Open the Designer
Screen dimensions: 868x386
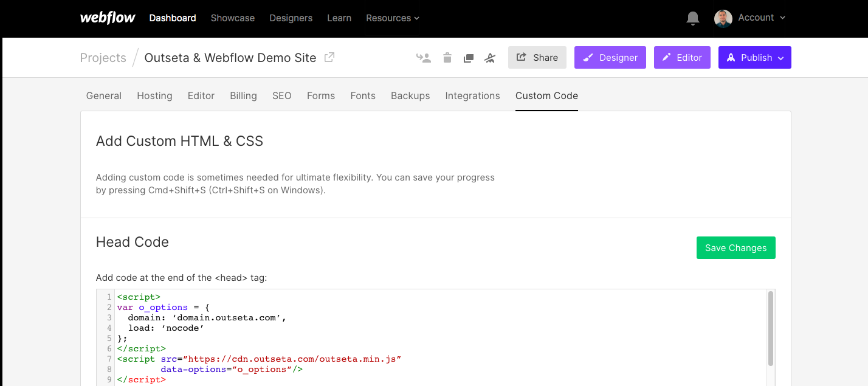[x=610, y=57]
